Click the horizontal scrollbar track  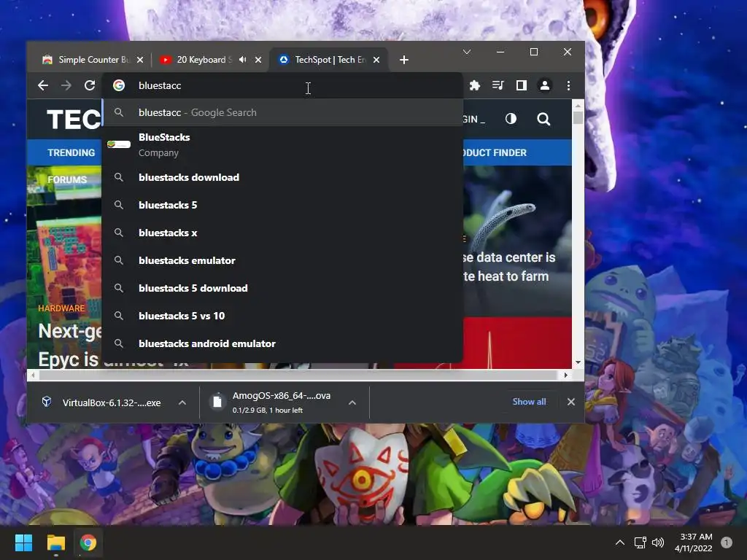pos(298,376)
